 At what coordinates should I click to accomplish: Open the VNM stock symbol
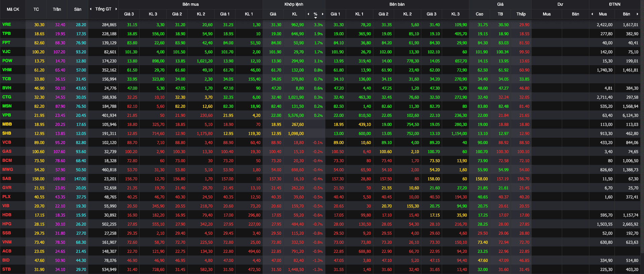(x=7, y=242)
